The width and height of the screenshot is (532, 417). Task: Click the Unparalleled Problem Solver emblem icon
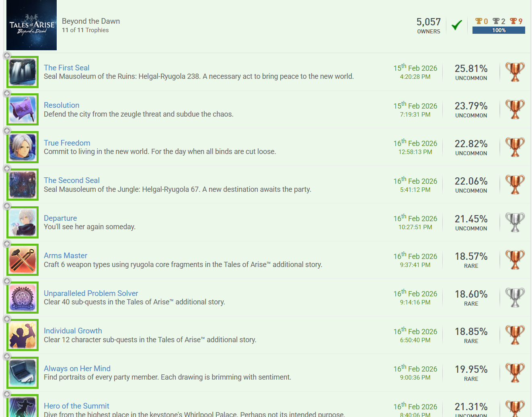coord(23,298)
